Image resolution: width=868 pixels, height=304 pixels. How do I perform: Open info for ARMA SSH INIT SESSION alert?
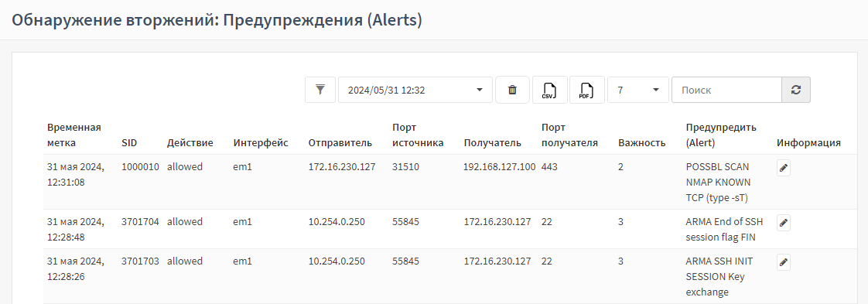click(784, 262)
